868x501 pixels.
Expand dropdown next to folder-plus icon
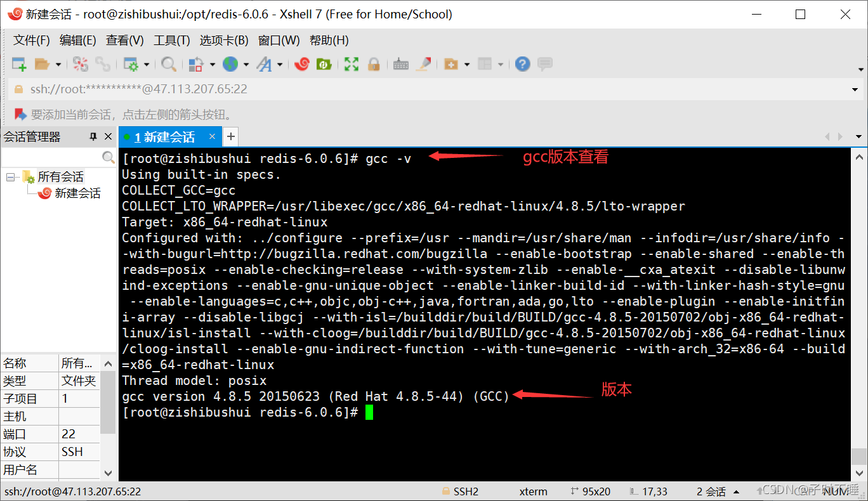coord(467,65)
